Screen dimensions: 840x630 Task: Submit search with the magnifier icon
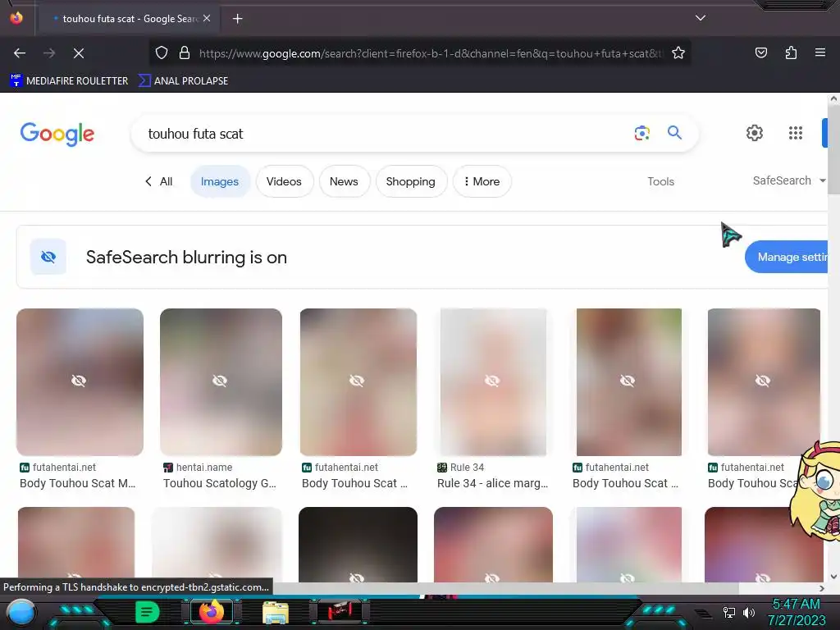coord(674,133)
